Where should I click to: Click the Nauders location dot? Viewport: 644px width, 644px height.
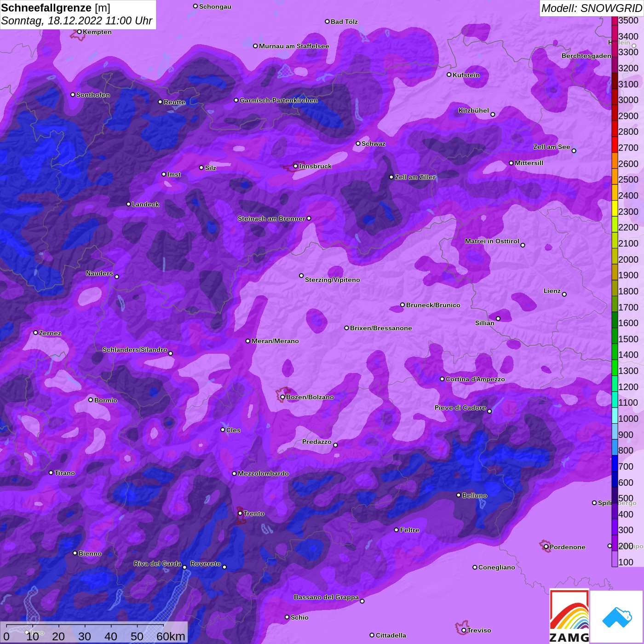117,276
